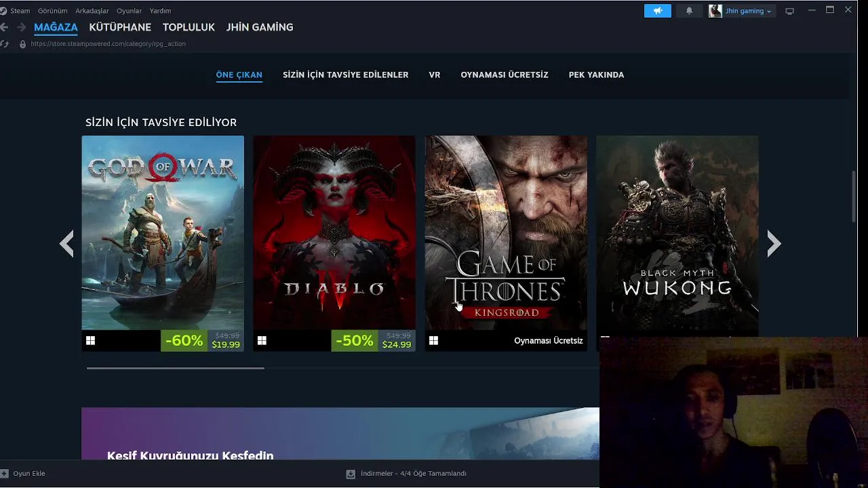Click the Windows icon under Game of Thrones
The image size is (868, 488).
(x=433, y=341)
